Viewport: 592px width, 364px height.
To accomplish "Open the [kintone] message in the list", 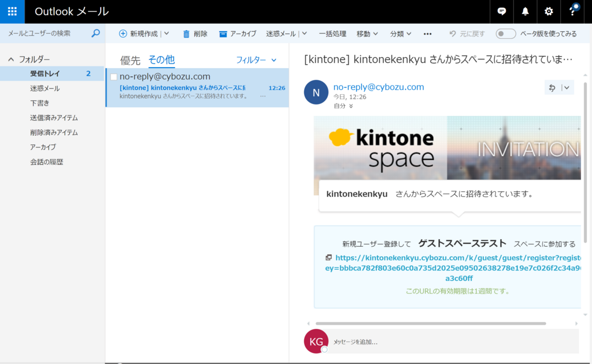I will 197,87.
